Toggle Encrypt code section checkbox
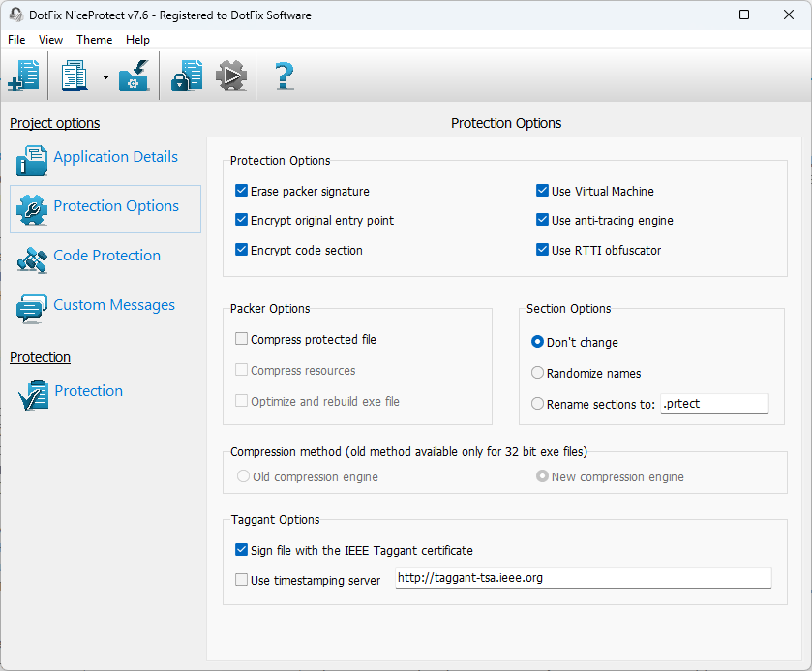Image resolution: width=812 pixels, height=671 pixels. (241, 250)
